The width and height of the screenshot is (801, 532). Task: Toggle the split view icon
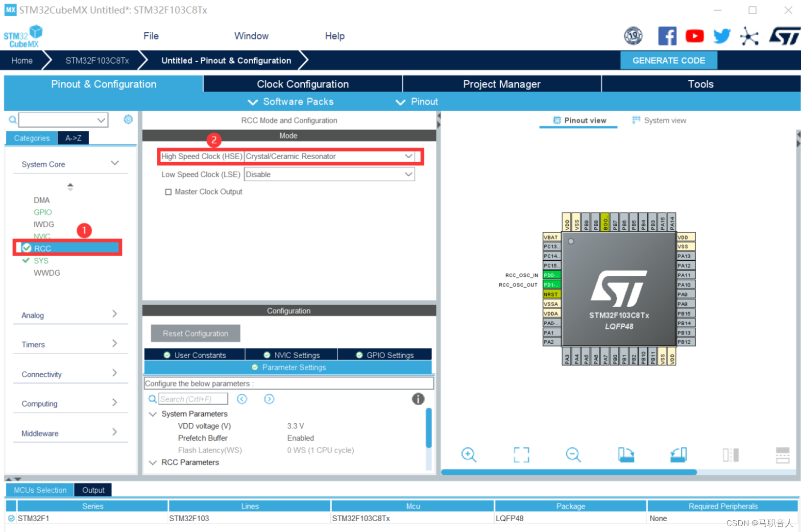pyautogui.click(x=730, y=455)
